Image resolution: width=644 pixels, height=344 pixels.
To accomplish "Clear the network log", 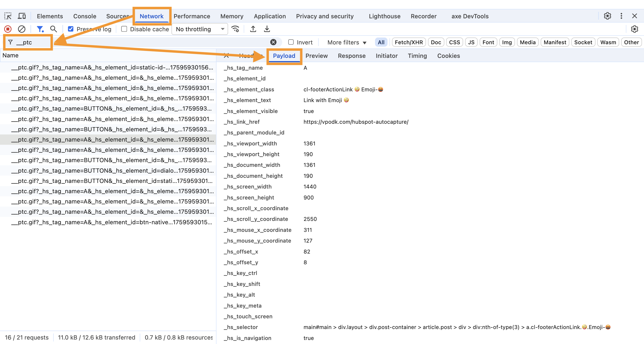I will point(22,29).
